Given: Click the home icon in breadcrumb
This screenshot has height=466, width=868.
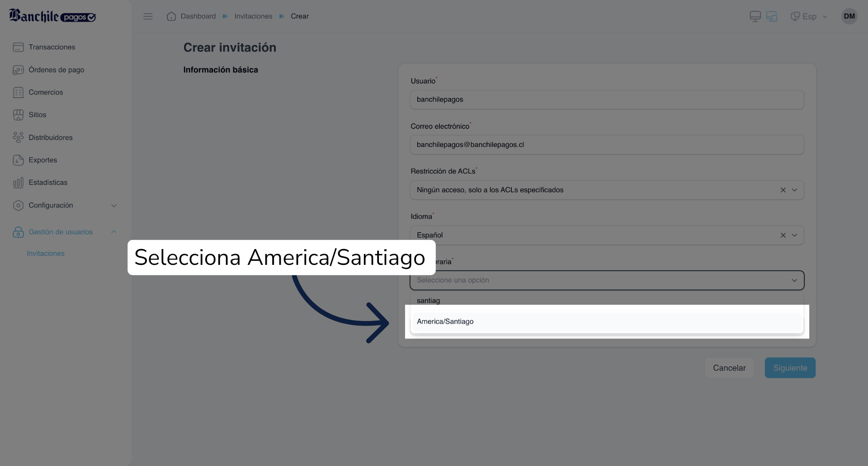Looking at the screenshot, I should point(171,16).
